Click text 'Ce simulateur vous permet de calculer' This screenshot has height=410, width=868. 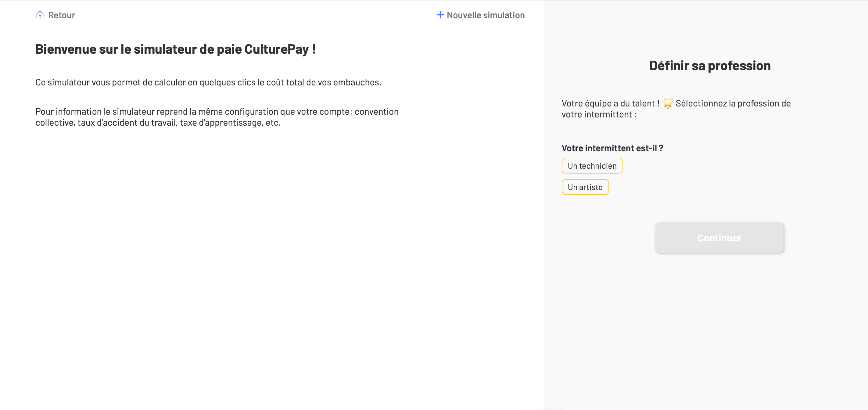pyautogui.click(x=208, y=83)
